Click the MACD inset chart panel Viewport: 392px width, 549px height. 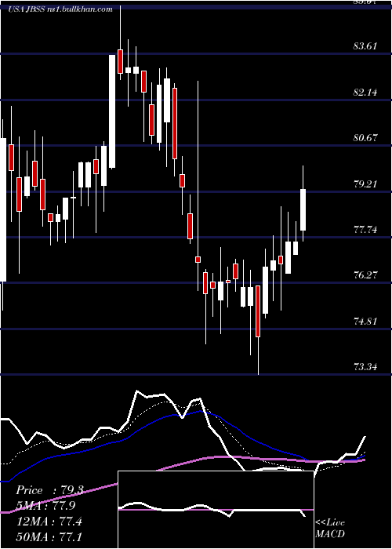pos(216,510)
